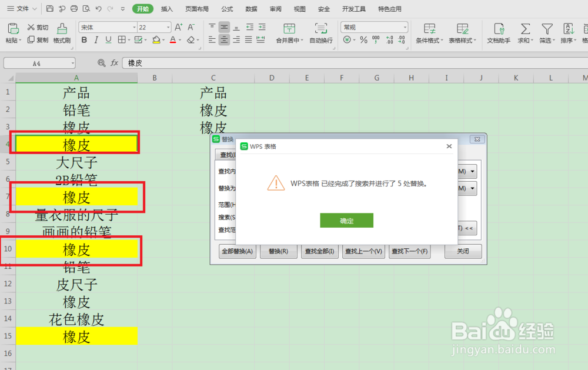Screen dimensions: 588x370
Task: Open the font size 22 dropdown
Action: pos(168,28)
